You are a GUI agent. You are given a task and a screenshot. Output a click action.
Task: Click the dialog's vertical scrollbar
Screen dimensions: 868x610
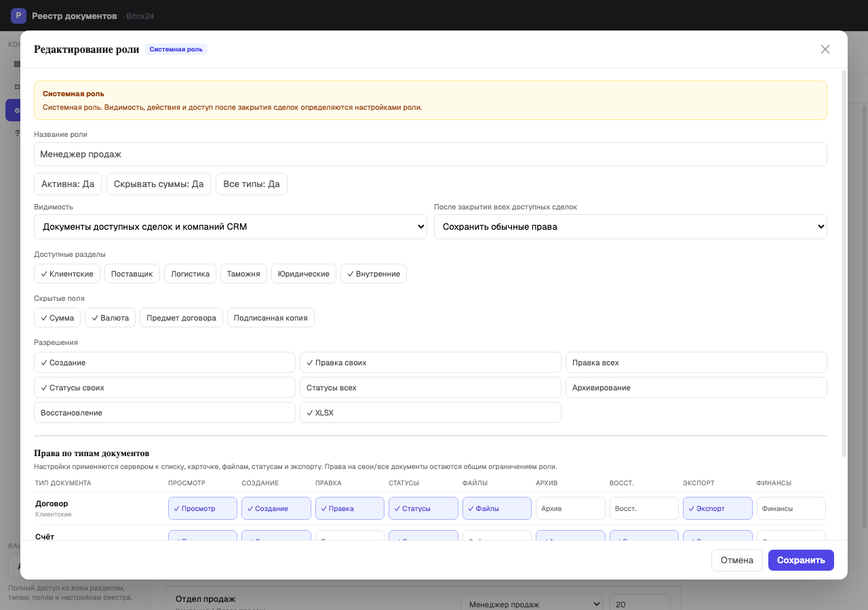pyautogui.click(x=844, y=263)
